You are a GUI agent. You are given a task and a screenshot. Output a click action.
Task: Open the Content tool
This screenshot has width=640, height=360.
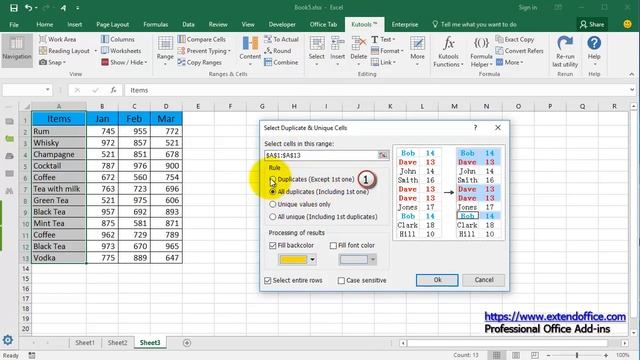coord(250,51)
